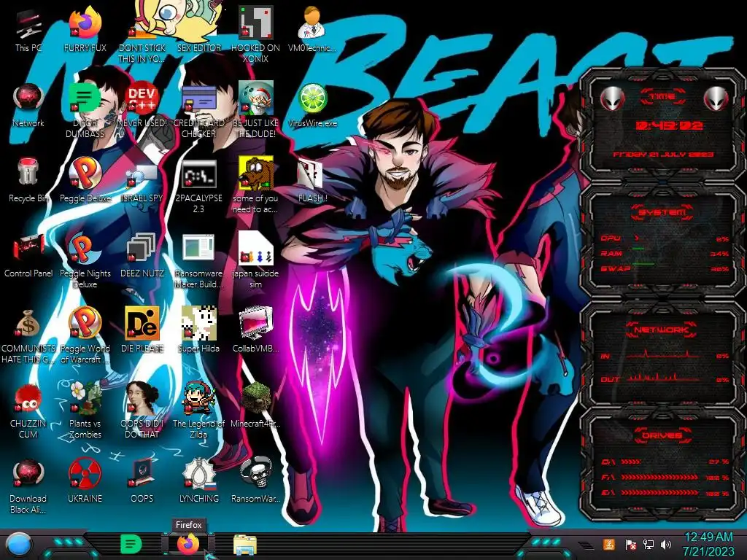The image size is (747, 560).
Task: Click the Start orb on the taskbar
Action: (19, 544)
